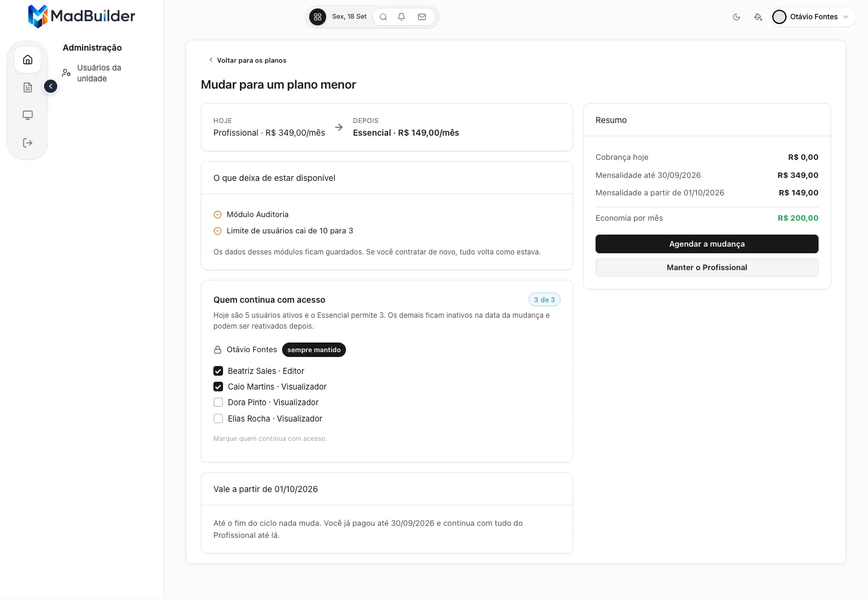The width and height of the screenshot is (868, 600).
Task: Click 'O que deixa de estar disponível' heading
Action: tap(274, 178)
